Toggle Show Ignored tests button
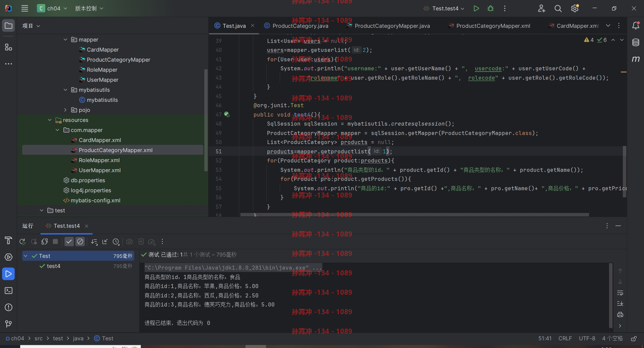This screenshot has width=644, height=348. (x=80, y=241)
